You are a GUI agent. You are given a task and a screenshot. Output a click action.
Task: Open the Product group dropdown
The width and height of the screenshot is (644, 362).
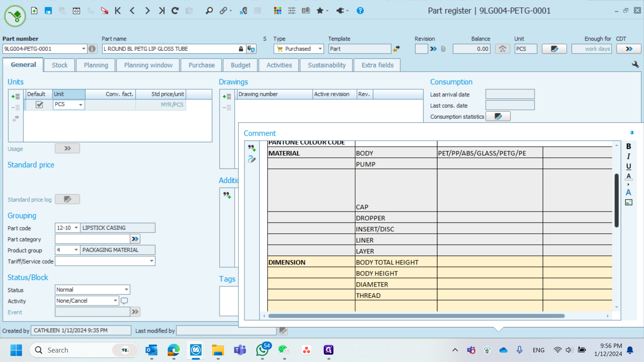click(76, 250)
